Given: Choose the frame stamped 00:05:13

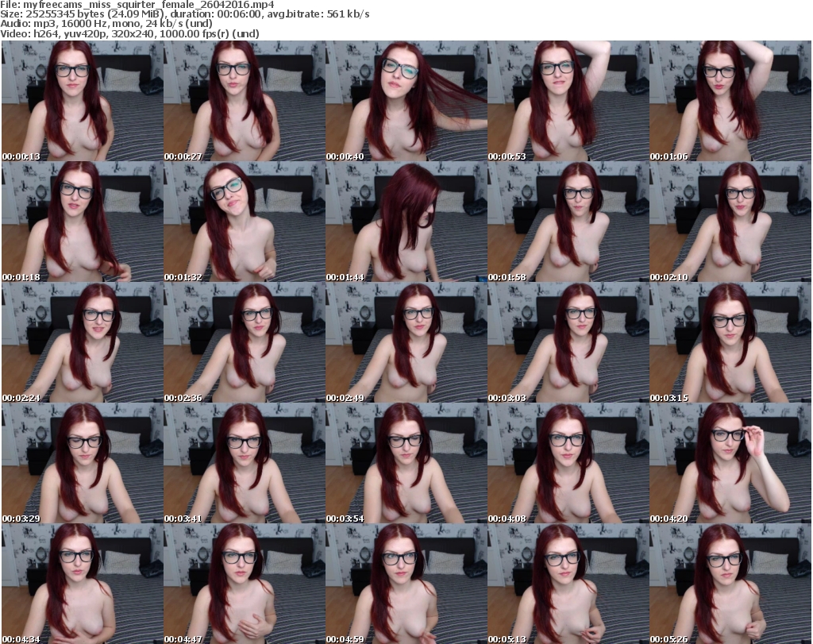Looking at the screenshot, I should point(568,584).
